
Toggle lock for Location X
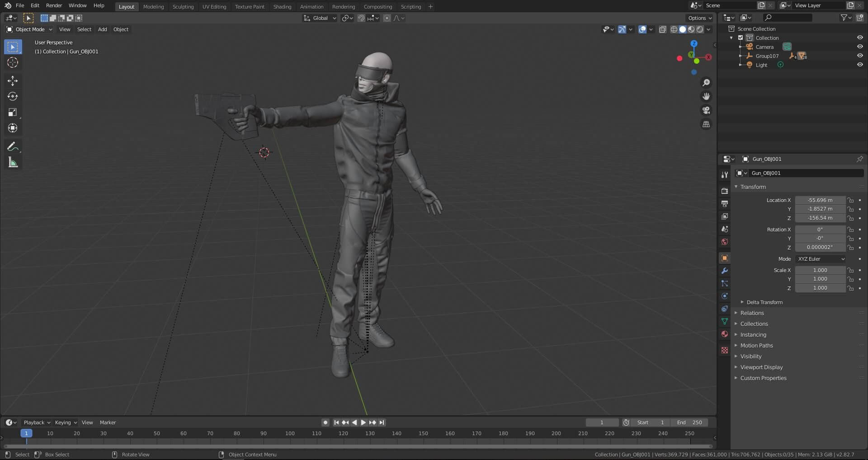tap(850, 200)
